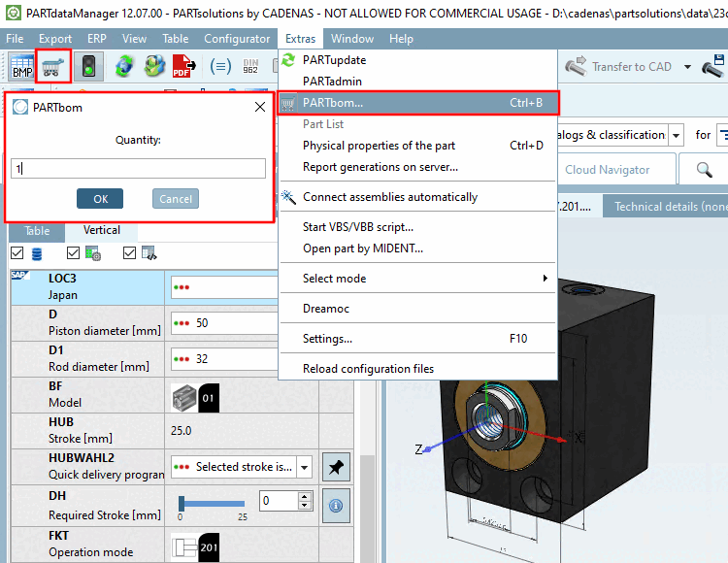Choose Reload configuration files

[417, 369]
